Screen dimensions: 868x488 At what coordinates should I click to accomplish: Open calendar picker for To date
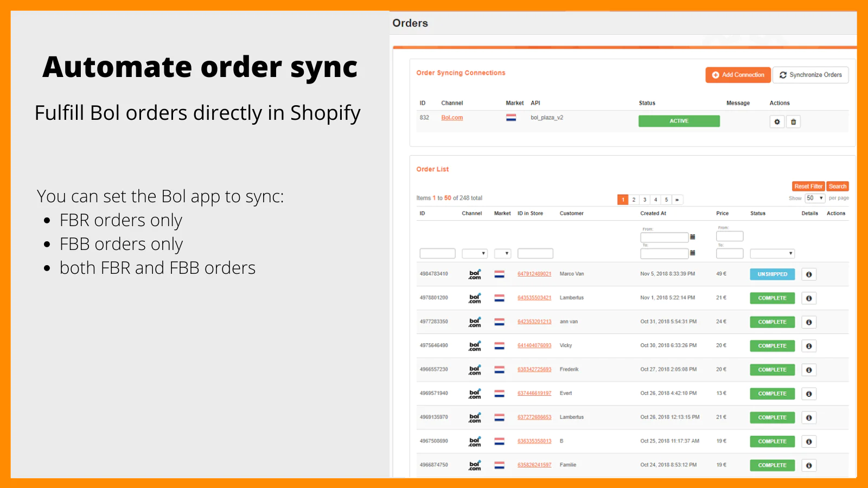[x=693, y=253]
